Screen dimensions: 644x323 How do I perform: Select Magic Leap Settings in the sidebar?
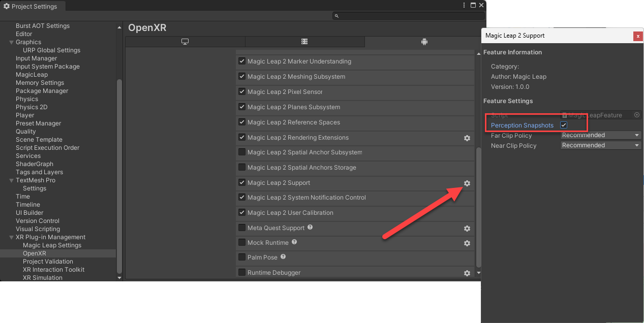[52, 245]
